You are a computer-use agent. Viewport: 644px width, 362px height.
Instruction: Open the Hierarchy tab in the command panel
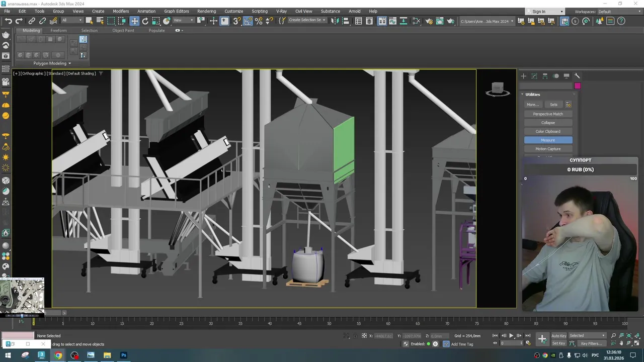(545, 76)
